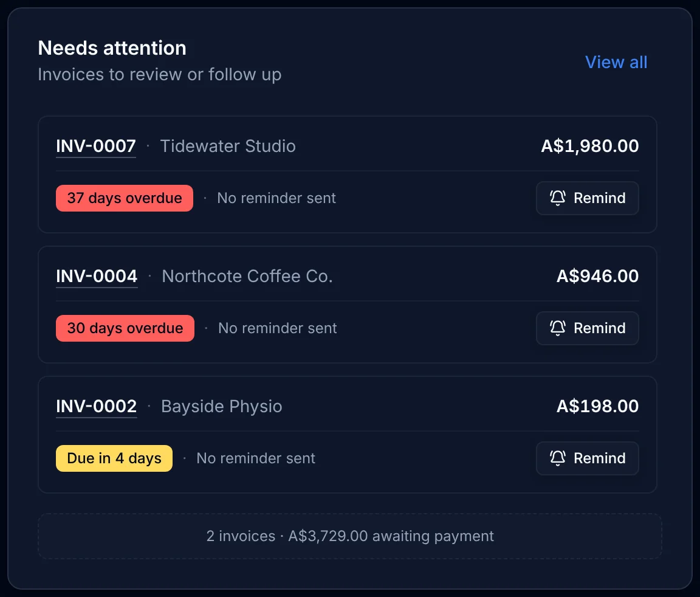This screenshot has width=700, height=597.
Task: Select the client name Northcote Coffee Co.
Action: tap(247, 276)
